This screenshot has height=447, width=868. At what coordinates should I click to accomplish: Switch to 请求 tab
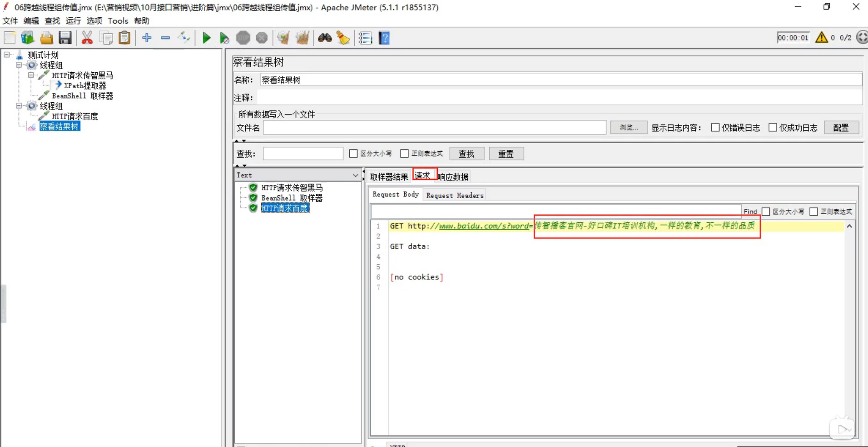click(x=422, y=175)
